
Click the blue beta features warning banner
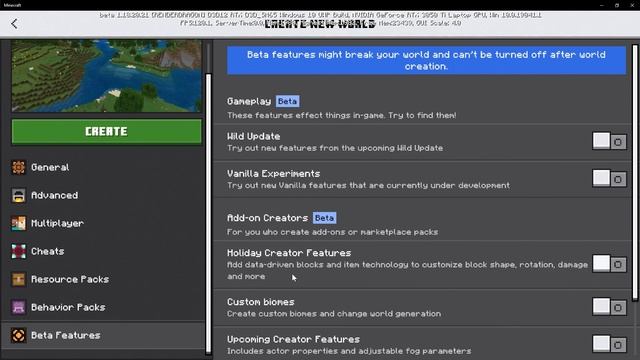[426, 60]
